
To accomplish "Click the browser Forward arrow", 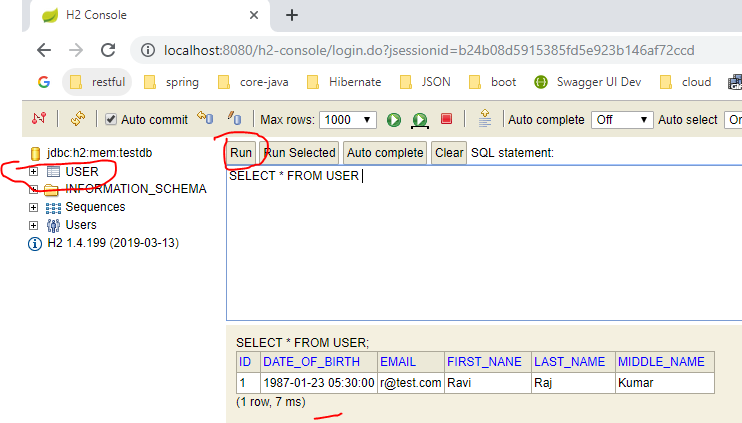I will tap(76, 50).
